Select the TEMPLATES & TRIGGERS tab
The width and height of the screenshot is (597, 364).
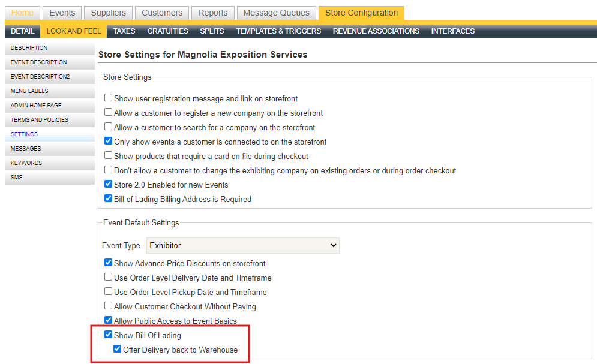tap(278, 31)
